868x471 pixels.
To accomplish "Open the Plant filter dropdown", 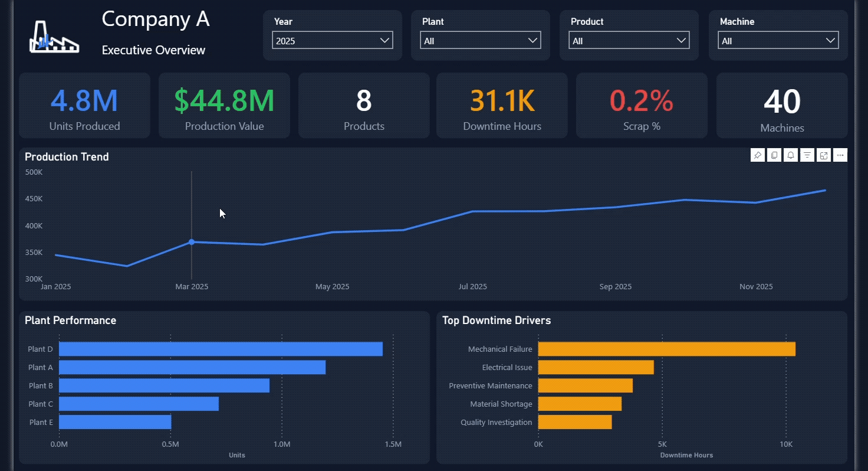I will point(481,41).
